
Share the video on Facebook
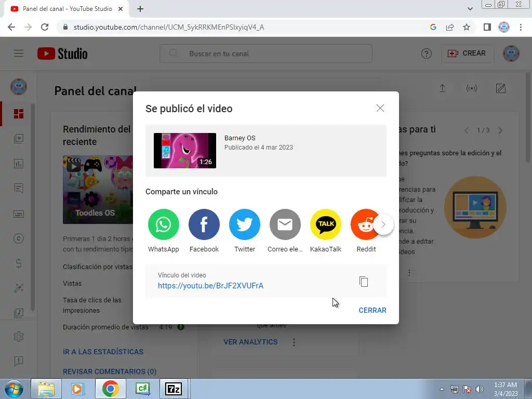[204, 224]
